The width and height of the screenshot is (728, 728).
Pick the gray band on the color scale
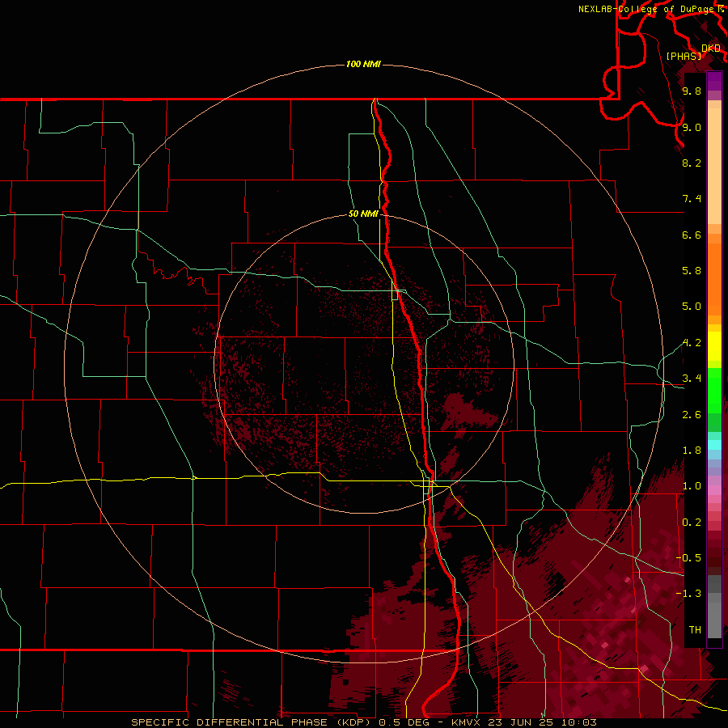pos(714,606)
